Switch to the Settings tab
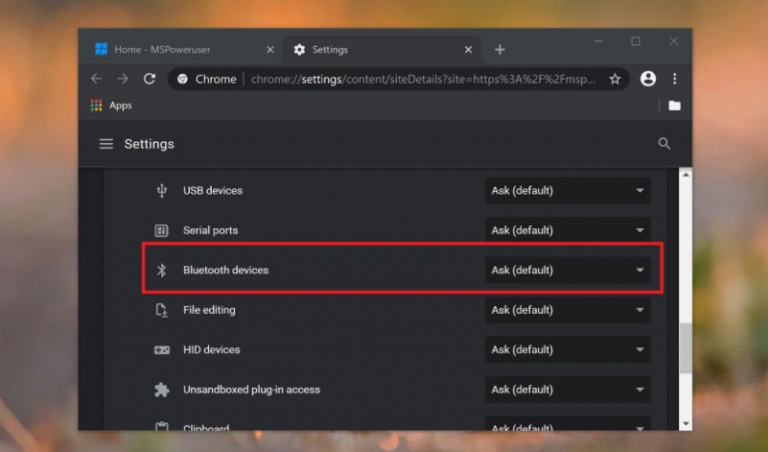This screenshot has width=768, height=452. pos(382,49)
